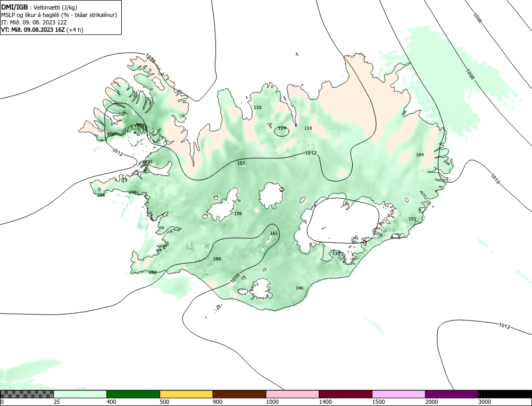Screen dimensions: 532x406
Task: Click the 'DMI/IGB : Veltimætti (J/kg)' title
Action: click(39, 7)
